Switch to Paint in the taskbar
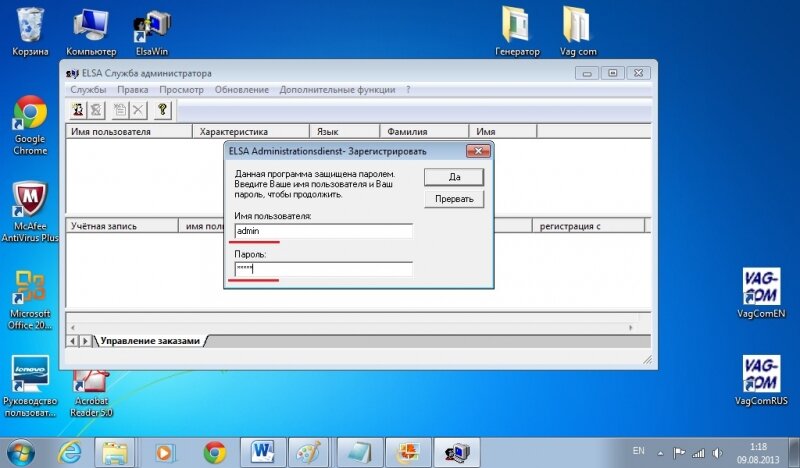800x468 pixels. (309, 452)
